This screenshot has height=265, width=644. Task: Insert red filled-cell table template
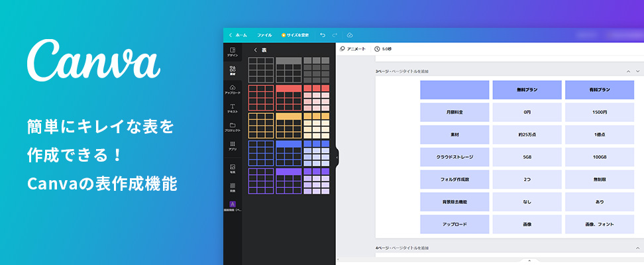pyautogui.click(x=316, y=98)
